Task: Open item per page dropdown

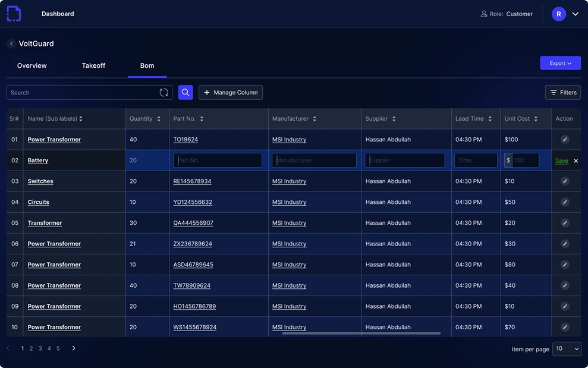Action: [567, 349]
